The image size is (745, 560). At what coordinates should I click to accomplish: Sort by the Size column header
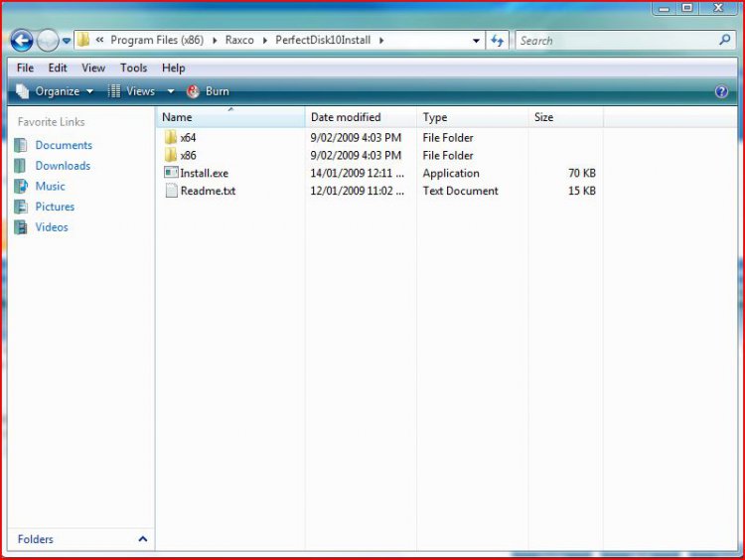[x=565, y=117]
